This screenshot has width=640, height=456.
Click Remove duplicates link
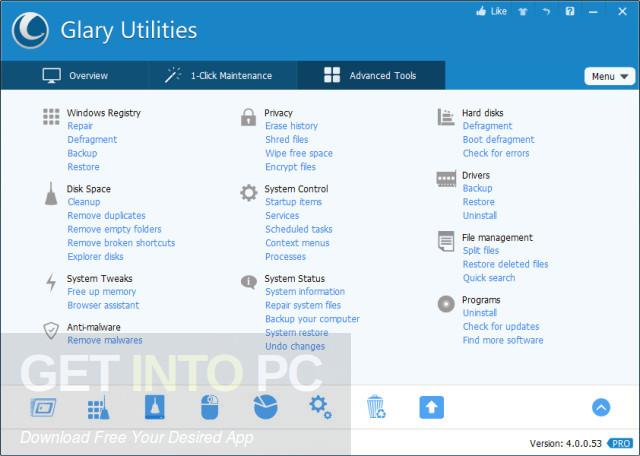(107, 216)
